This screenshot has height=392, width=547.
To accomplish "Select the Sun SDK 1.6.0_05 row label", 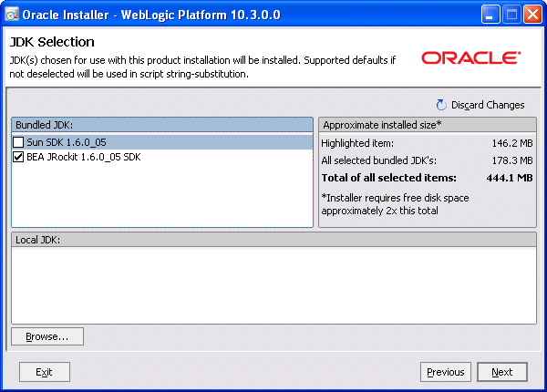I will 67,142.
